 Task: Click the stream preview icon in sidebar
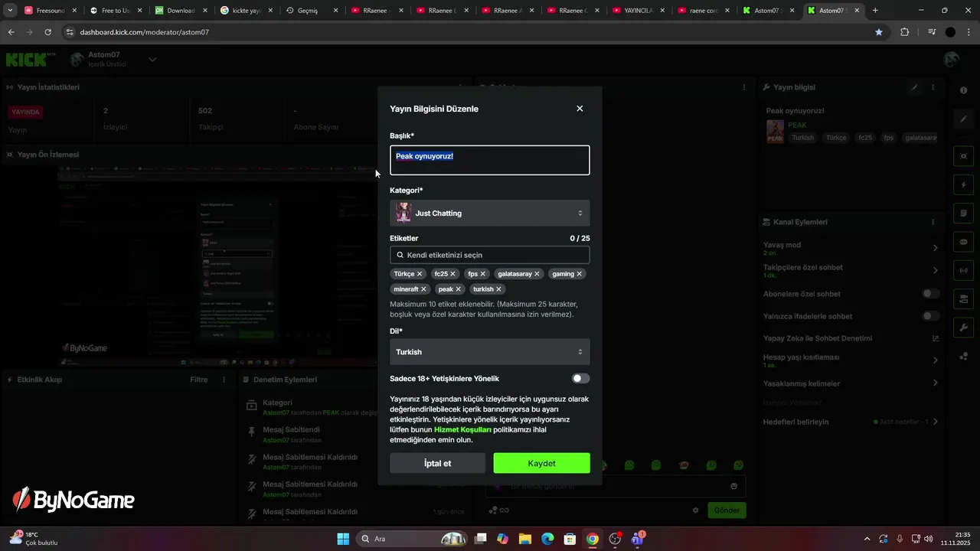point(963,156)
